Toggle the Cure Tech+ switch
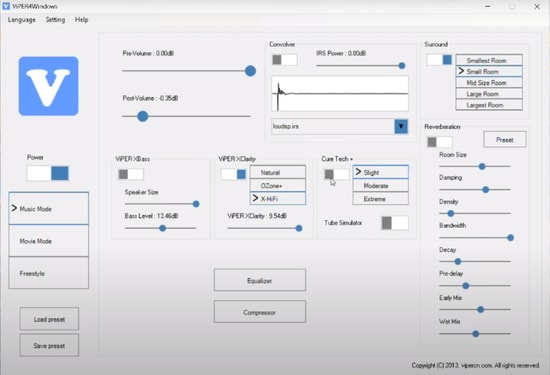 (337, 174)
